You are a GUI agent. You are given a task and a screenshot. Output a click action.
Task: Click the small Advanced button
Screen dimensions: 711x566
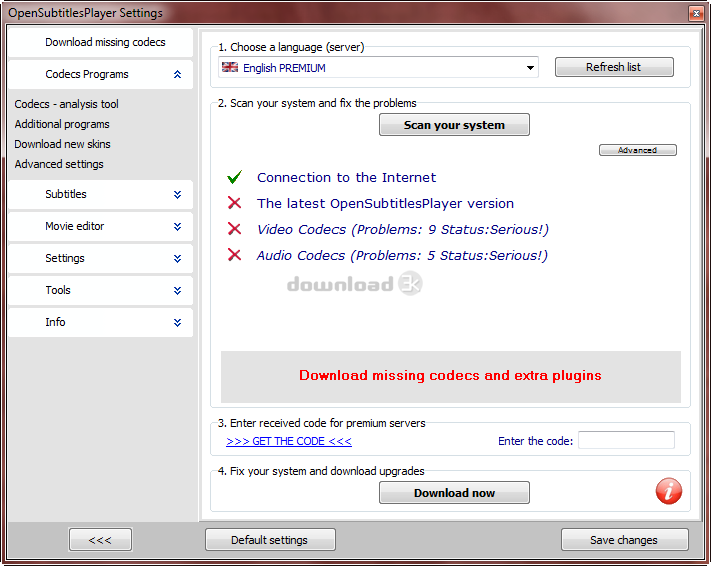tap(638, 150)
